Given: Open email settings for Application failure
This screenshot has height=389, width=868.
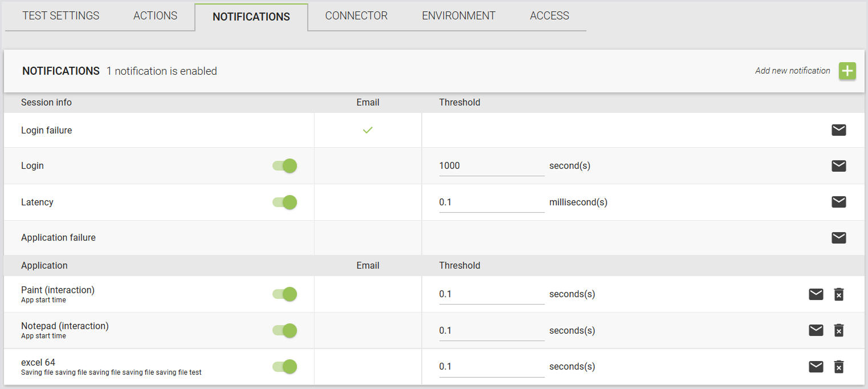Looking at the screenshot, I should pos(839,238).
